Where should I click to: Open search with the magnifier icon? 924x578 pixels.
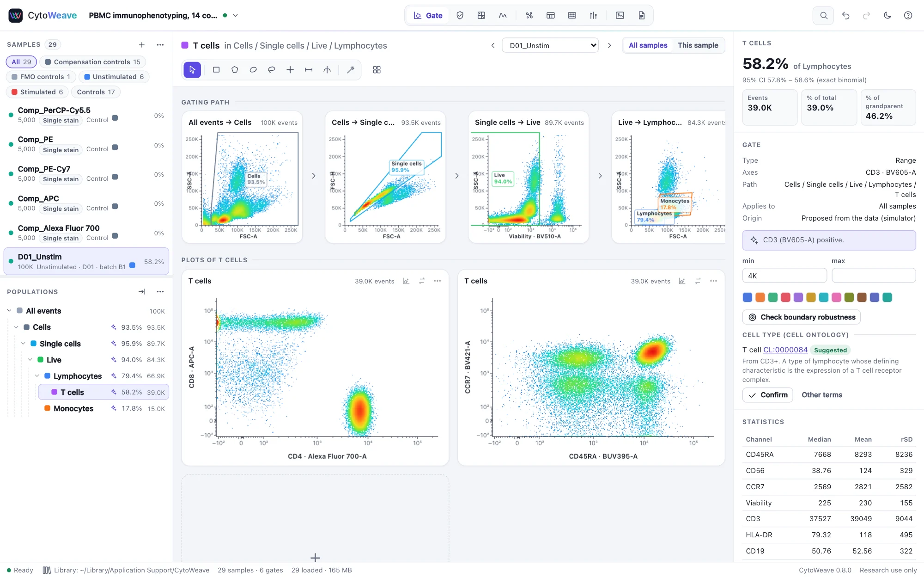coord(823,15)
